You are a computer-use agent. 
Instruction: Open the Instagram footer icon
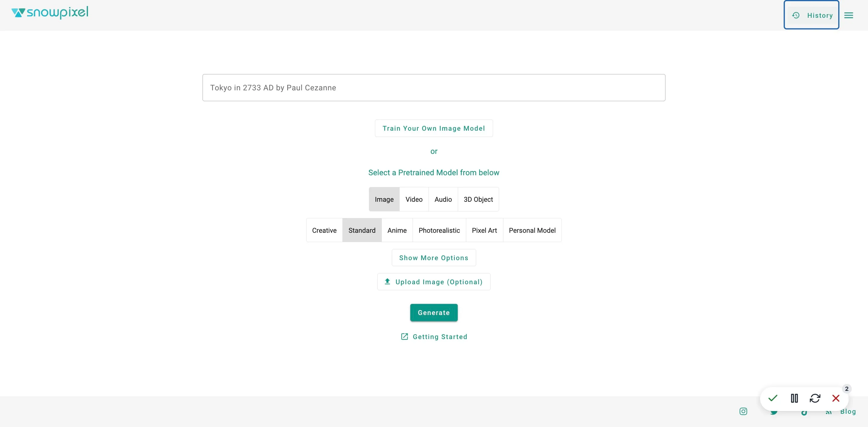pos(743,411)
